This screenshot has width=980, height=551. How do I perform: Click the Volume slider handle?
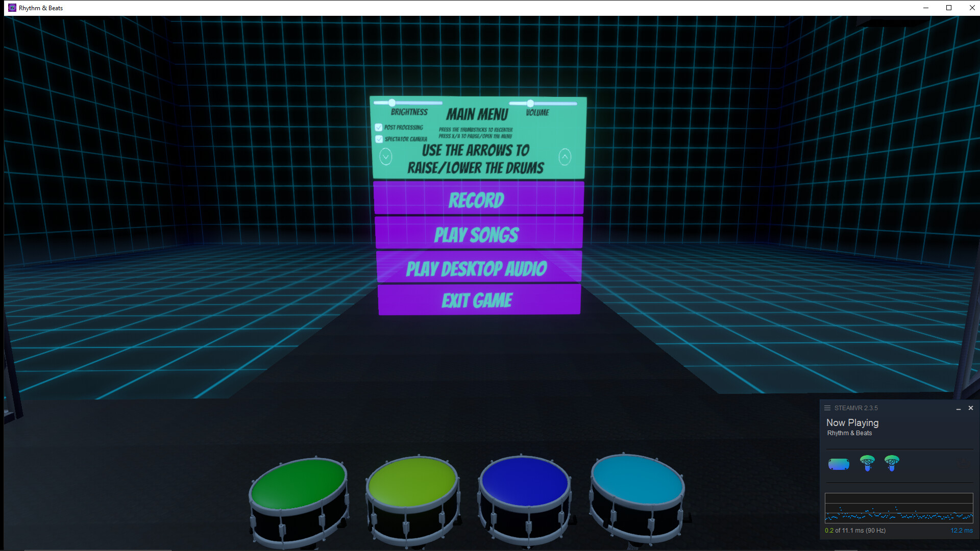point(531,103)
